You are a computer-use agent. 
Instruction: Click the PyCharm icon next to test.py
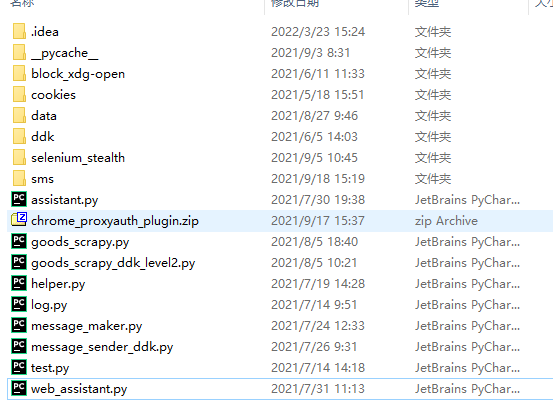tap(19, 367)
